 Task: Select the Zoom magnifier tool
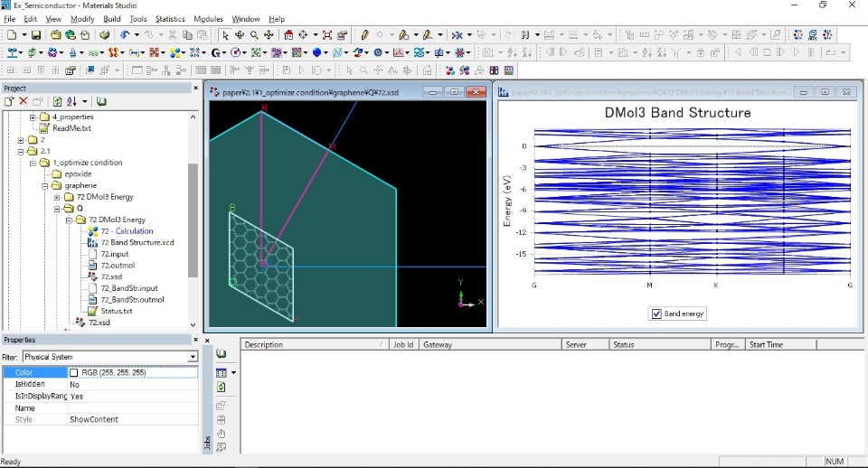click(x=254, y=35)
